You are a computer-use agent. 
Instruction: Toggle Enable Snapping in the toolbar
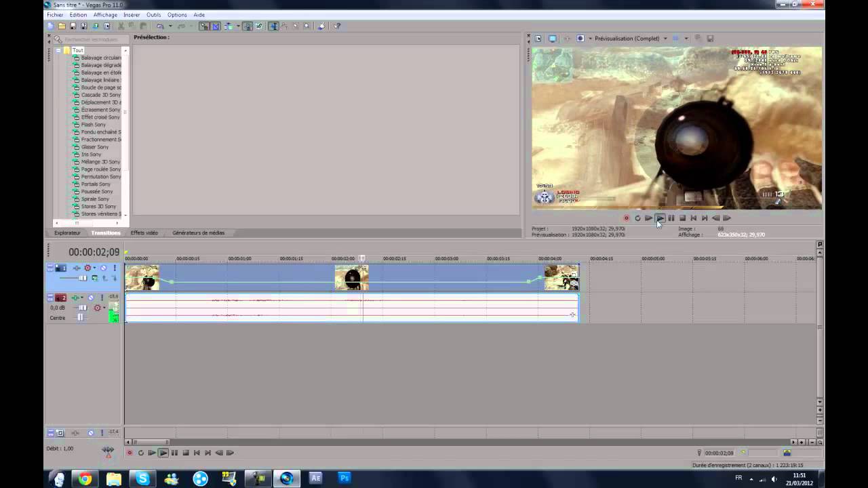pos(204,26)
